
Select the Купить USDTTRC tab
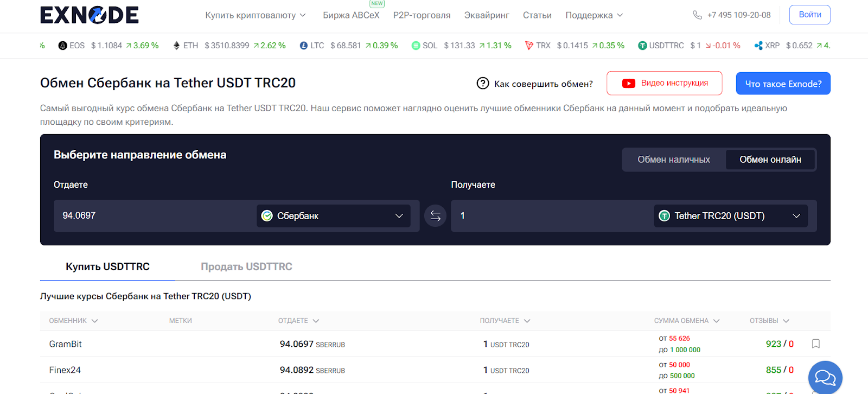coord(107,266)
